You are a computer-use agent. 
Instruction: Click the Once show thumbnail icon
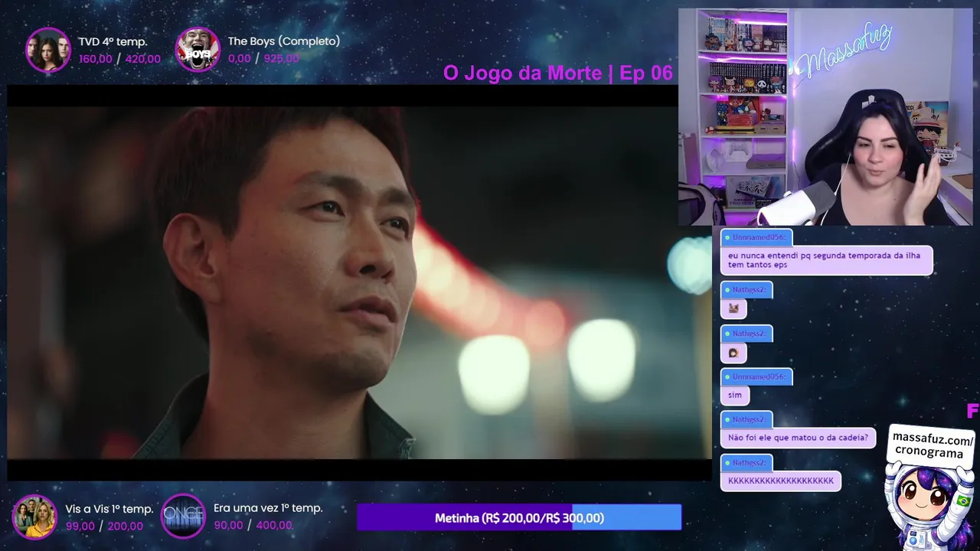[184, 517]
